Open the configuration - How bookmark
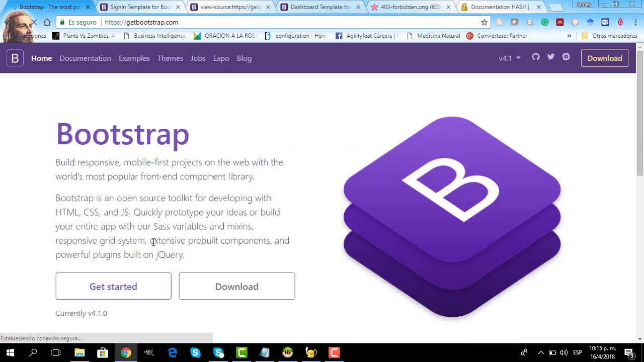The width and height of the screenshot is (644, 362). [296, 36]
